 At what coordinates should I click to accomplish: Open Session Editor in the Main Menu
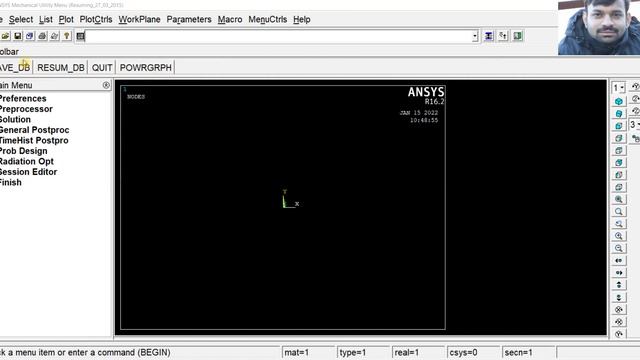pos(29,172)
